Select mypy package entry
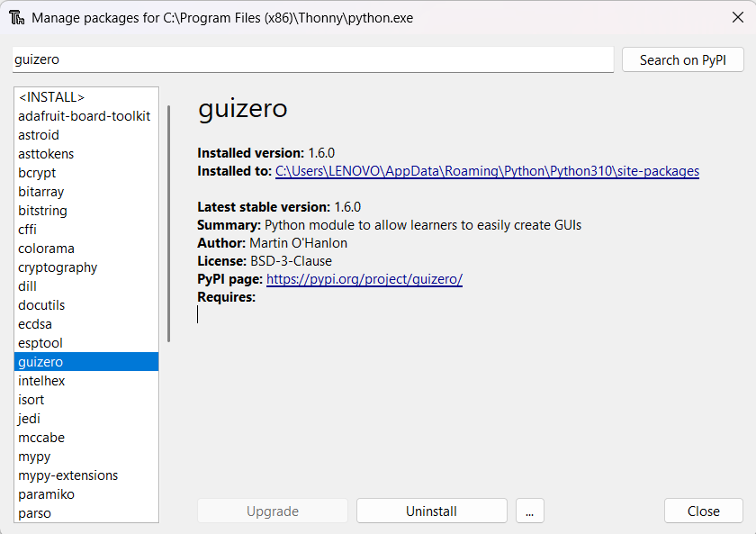Viewport: 756px width, 534px height. [86, 457]
